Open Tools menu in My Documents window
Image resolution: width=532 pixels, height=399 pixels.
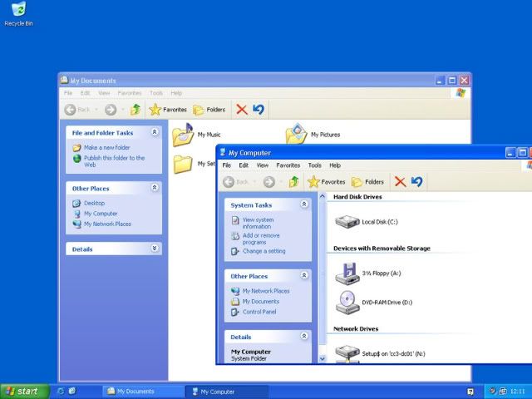[156, 93]
